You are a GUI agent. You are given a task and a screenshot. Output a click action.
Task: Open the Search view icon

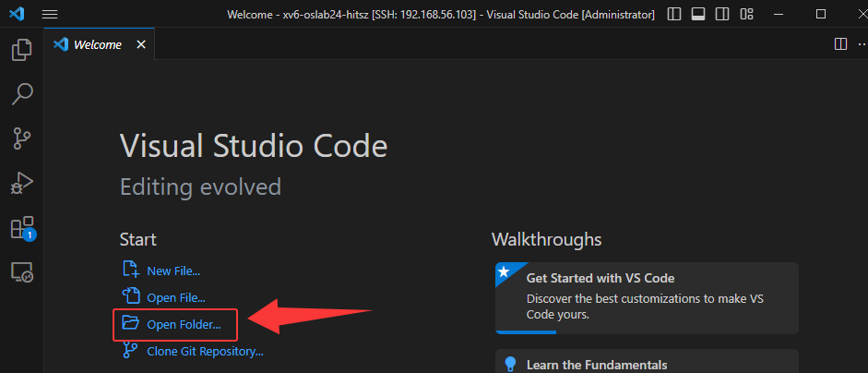click(21, 94)
